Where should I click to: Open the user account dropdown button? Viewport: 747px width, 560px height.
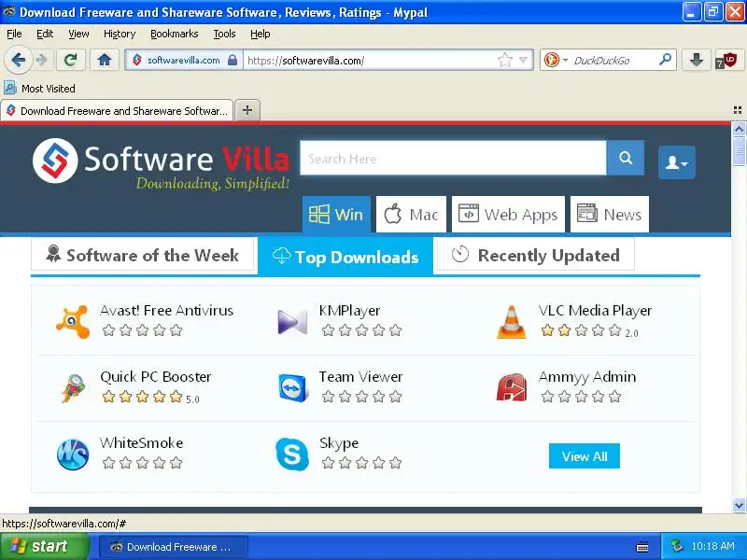coord(676,162)
